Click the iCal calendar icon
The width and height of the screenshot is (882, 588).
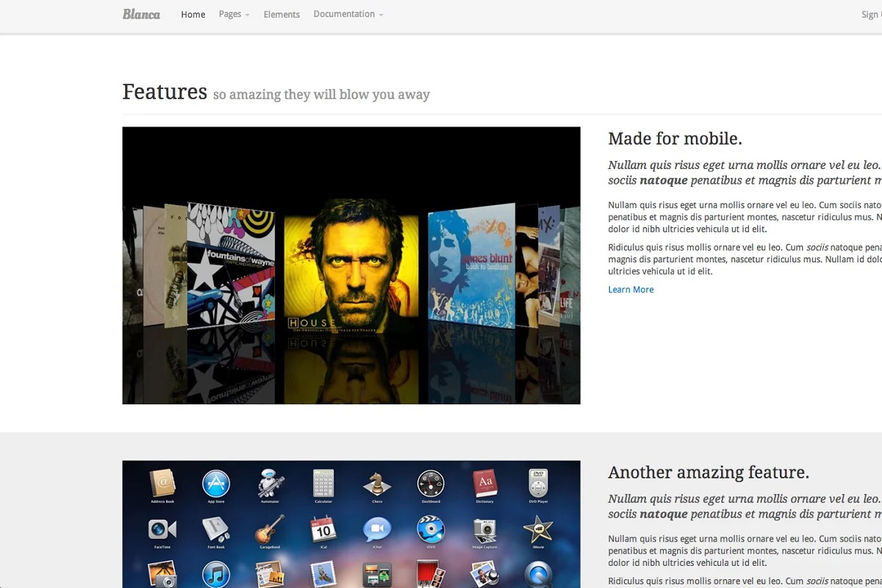[323, 529]
